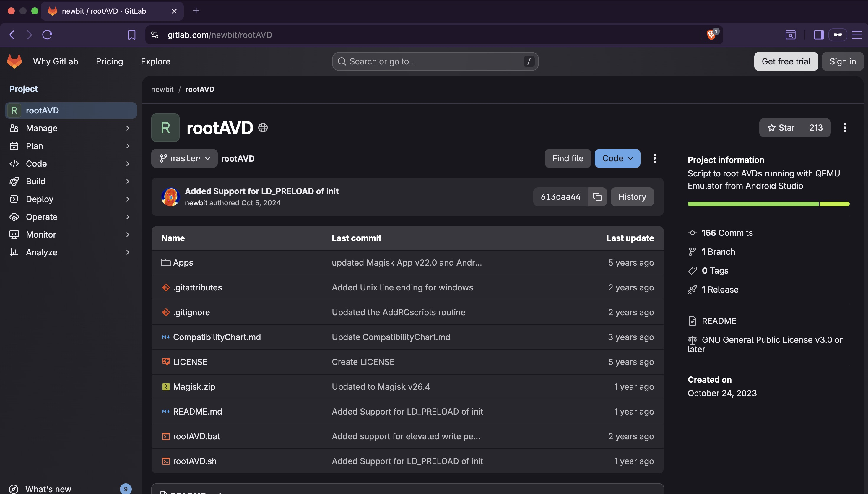Open 1 Branch link
This screenshot has height=494, width=868.
[719, 252]
